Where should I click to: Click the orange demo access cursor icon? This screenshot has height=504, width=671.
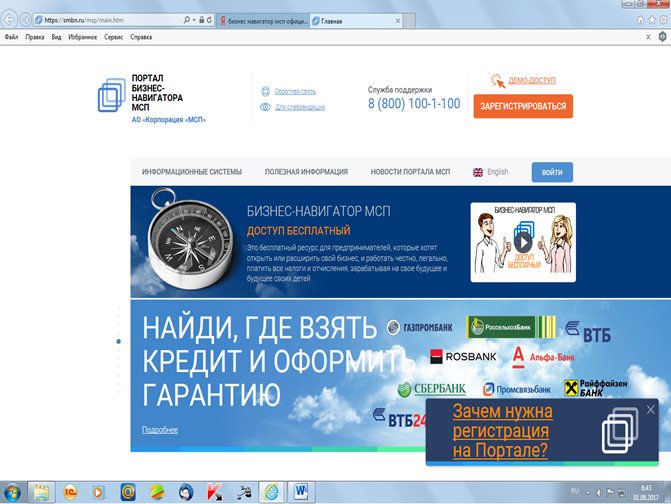tap(498, 80)
